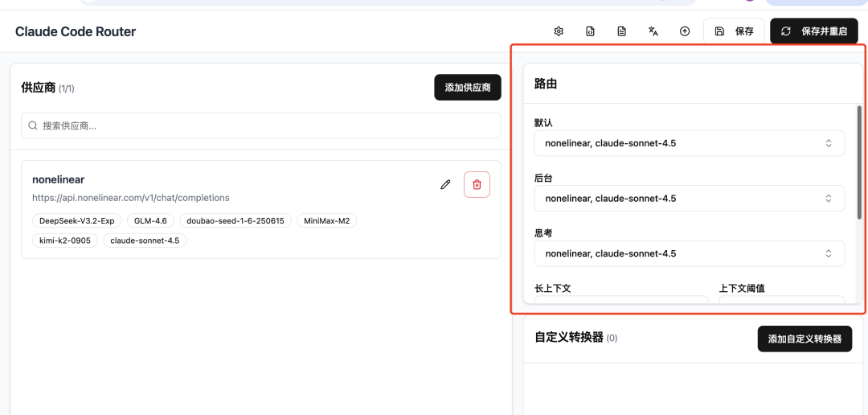
Task: Click the JSON editor file icon
Action: [x=590, y=31]
